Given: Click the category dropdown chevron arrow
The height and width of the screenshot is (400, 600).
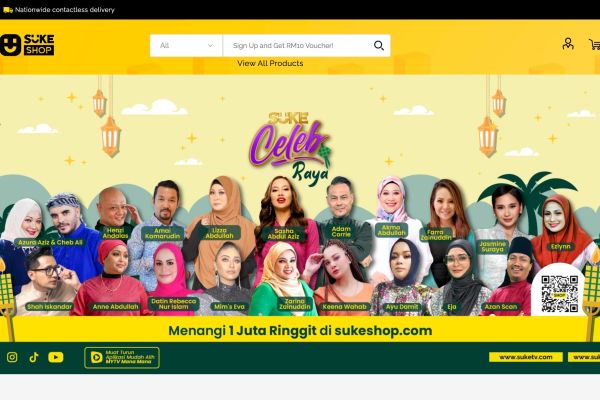Looking at the screenshot, I should 210,46.
